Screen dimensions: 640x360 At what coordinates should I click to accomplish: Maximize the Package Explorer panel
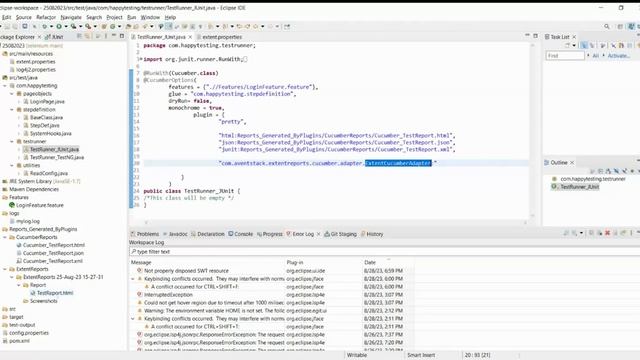pos(122,36)
